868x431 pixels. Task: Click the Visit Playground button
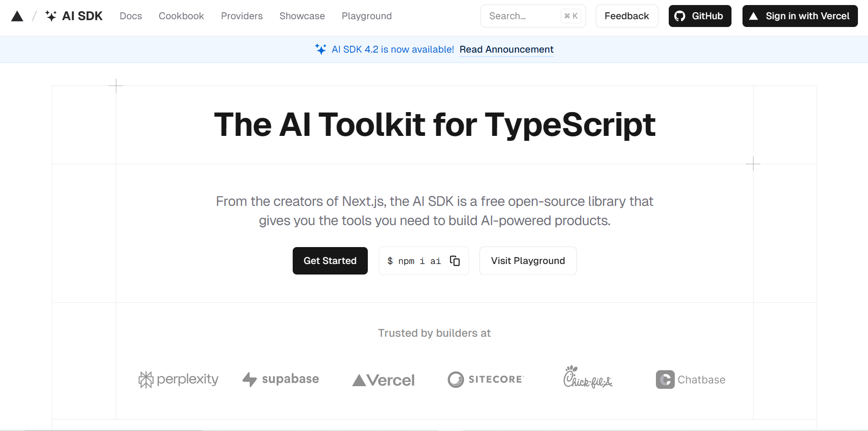528,261
